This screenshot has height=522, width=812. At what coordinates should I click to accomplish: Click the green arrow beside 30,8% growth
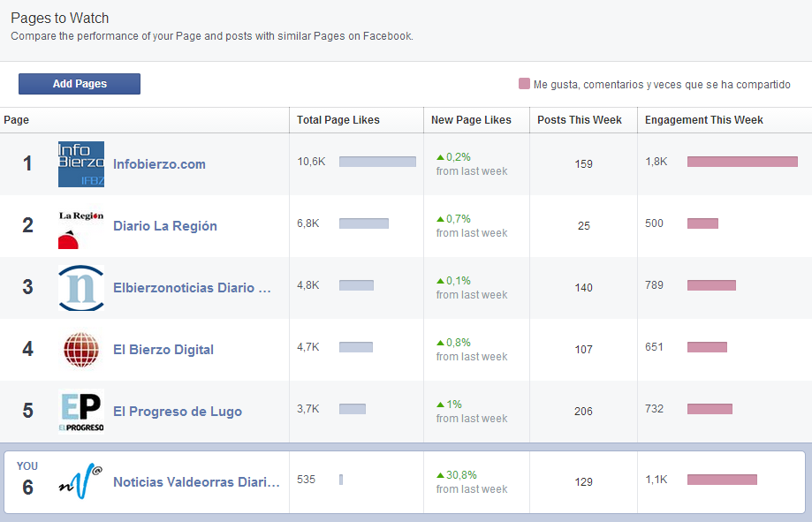pos(440,475)
